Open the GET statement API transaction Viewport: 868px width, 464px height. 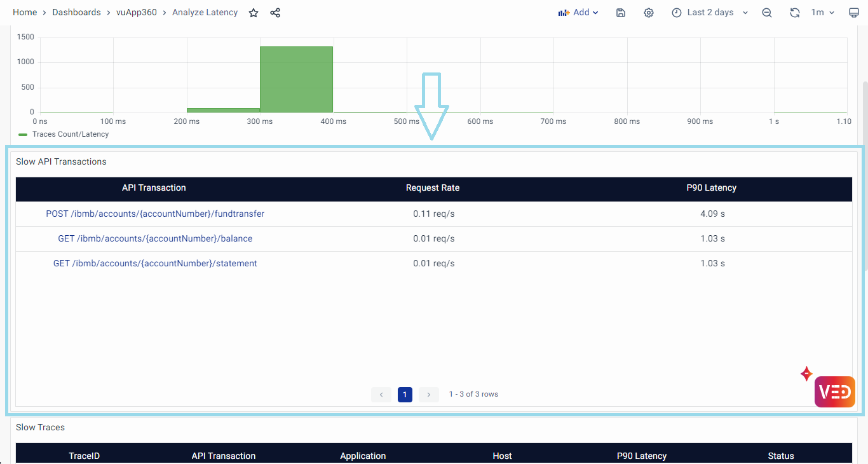coord(155,264)
